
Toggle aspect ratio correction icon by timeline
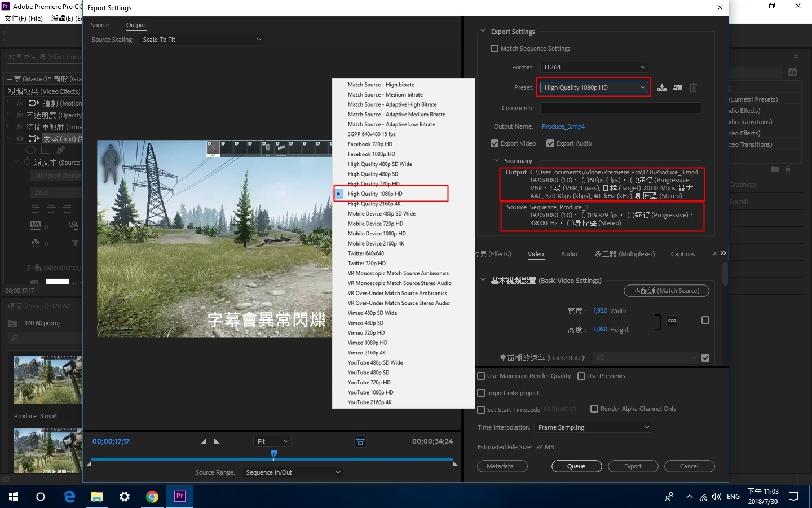tap(360, 441)
